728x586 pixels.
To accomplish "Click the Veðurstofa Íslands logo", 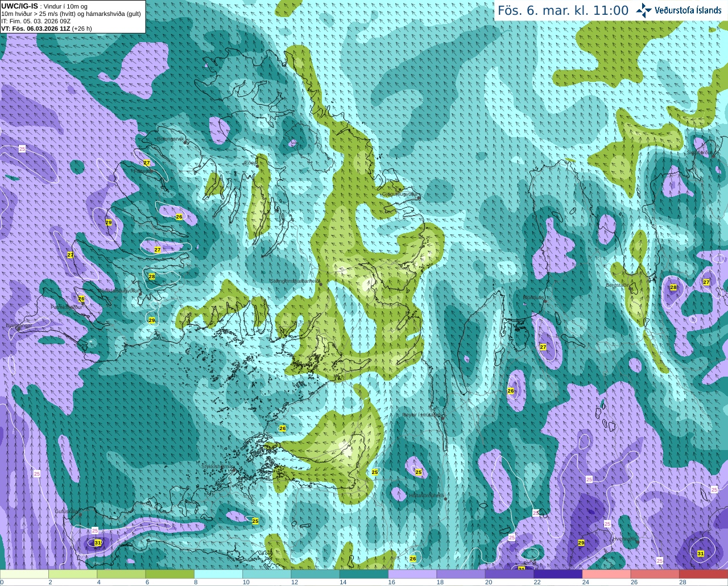I will [679, 10].
